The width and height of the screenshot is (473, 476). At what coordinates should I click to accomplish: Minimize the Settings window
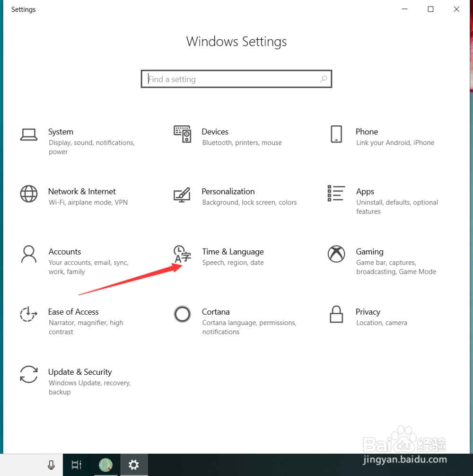click(404, 9)
